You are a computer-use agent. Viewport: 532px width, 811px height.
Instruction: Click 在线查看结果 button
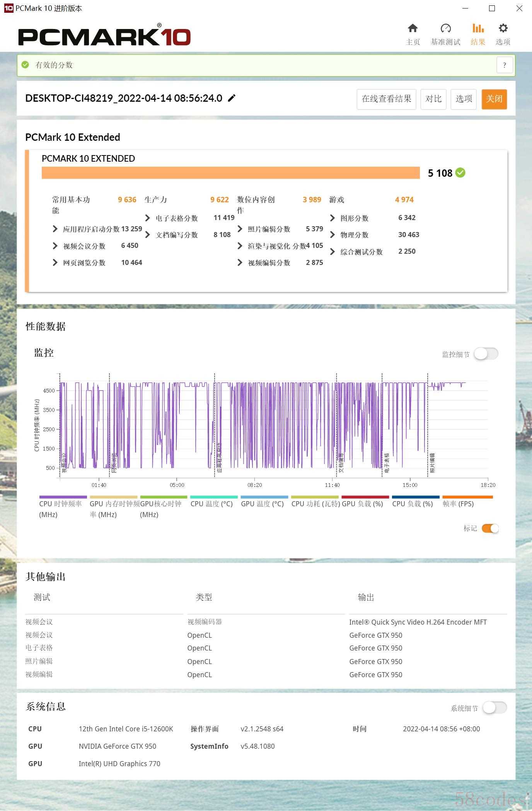[386, 99]
